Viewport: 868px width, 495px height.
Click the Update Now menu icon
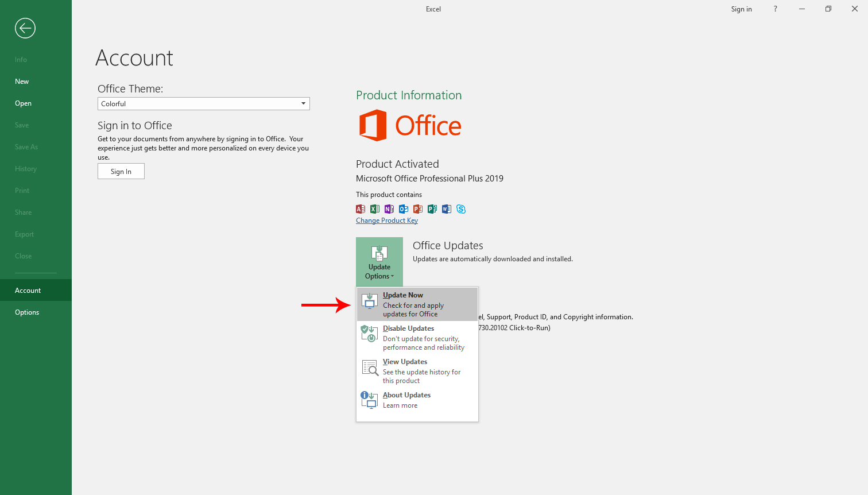[369, 300]
